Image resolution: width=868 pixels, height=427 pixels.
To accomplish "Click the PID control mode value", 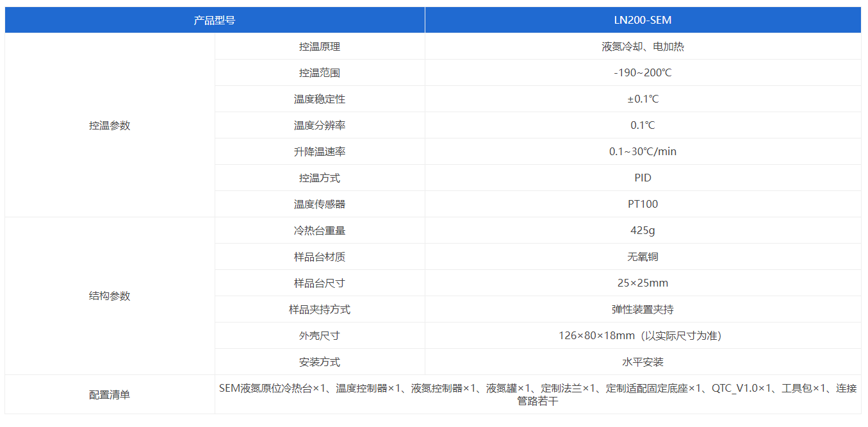I will point(643,178).
